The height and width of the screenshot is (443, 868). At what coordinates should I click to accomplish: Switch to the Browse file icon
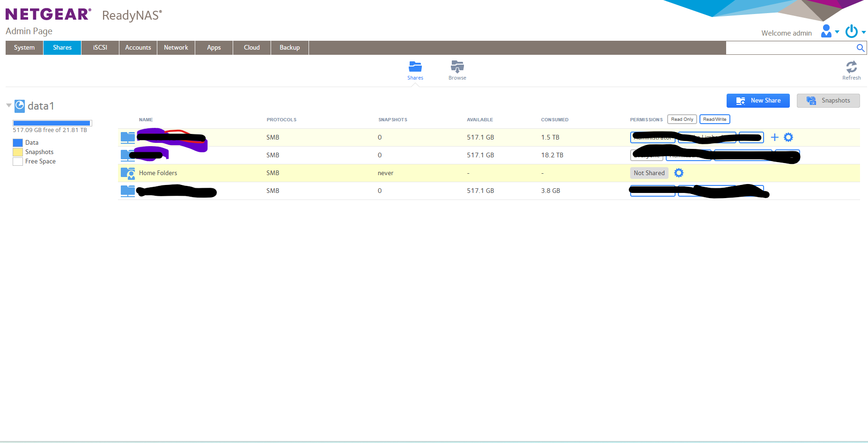457,67
